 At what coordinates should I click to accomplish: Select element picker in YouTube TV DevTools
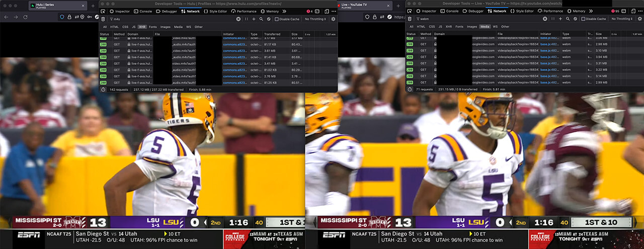(x=410, y=11)
